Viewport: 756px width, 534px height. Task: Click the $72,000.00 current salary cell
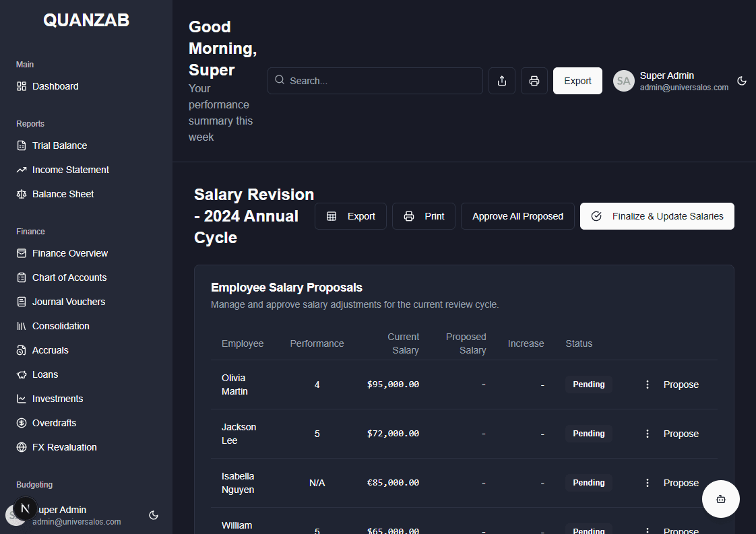tap(393, 434)
